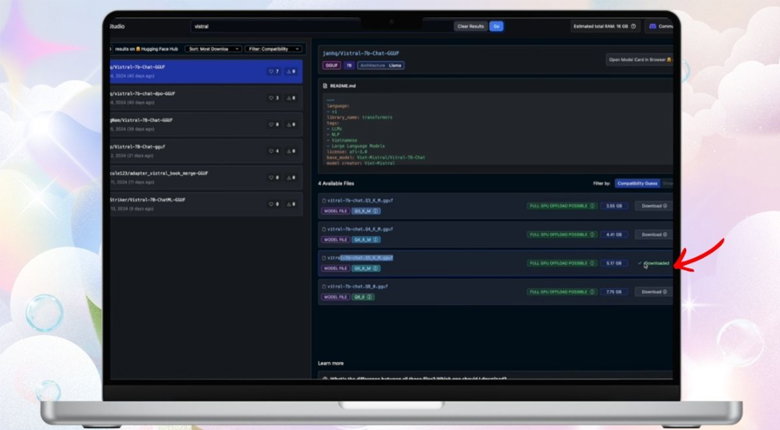Download the 4.41 GB Q4_K_M file
The width and height of the screenshot is (780, 430).
[654, 234]
